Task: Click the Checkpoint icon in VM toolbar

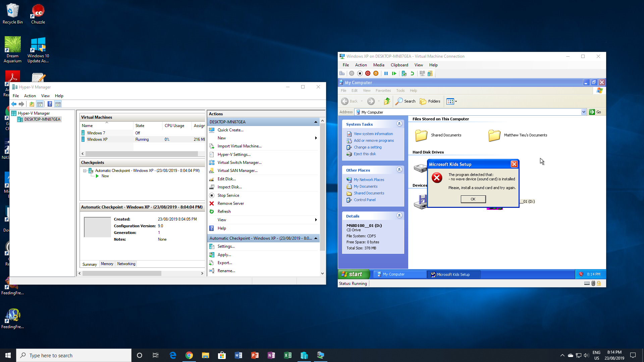Action: [x=404, y=73]
